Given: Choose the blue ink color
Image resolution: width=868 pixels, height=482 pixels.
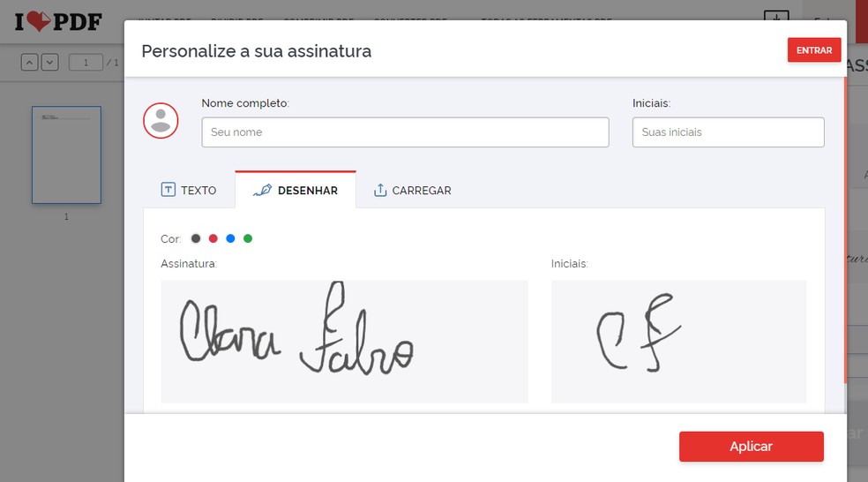Looking at the screenshot, I should pyautogui.click(x=230, y=238).
